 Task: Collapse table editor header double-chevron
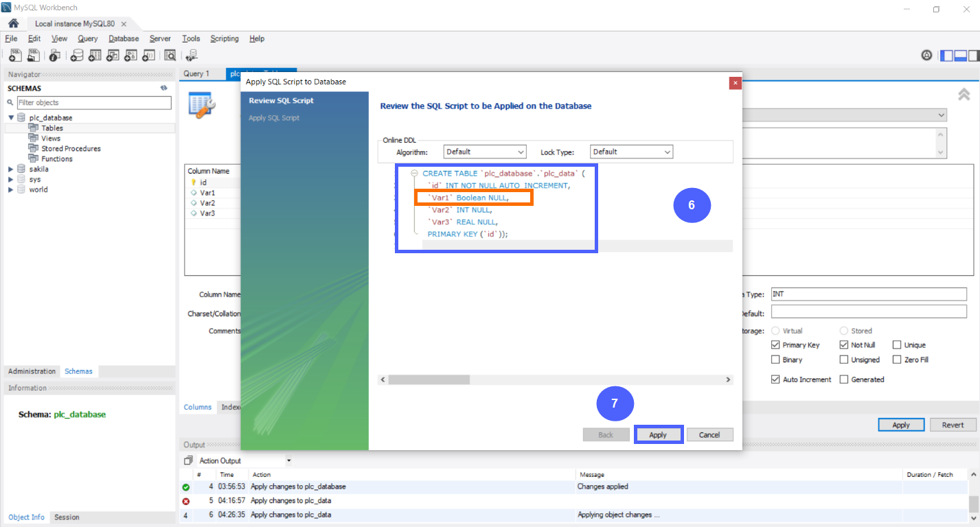[964, 95]
